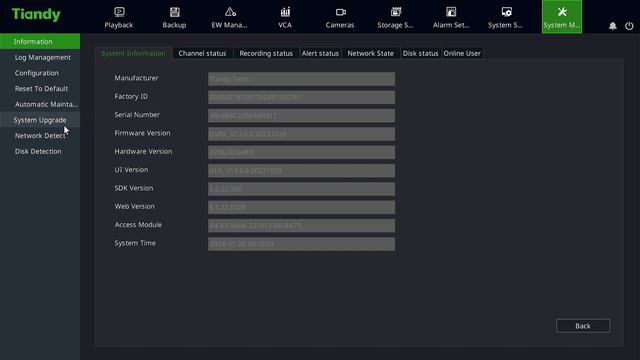
Task: Click the Firmware Version field
Action: 301,134
